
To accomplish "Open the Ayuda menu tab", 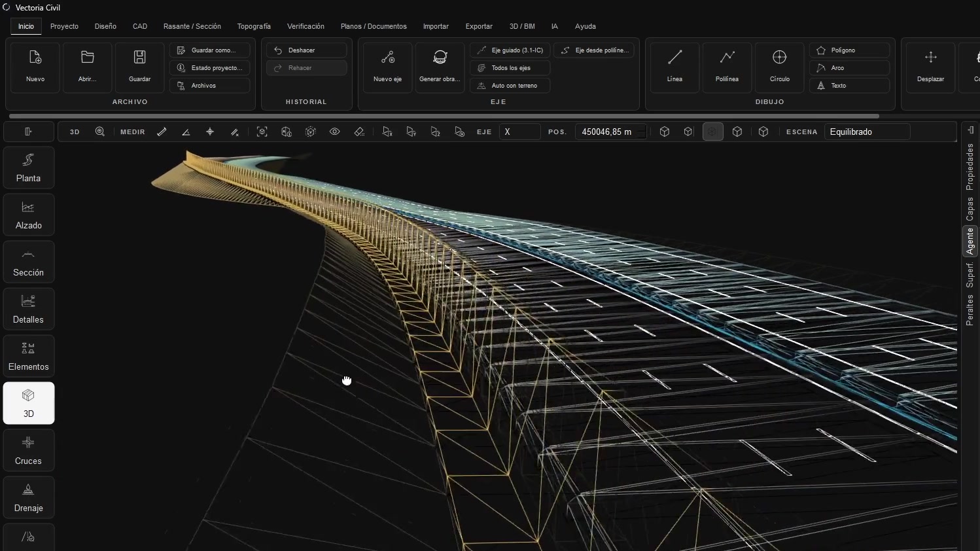I will click(586, 26).
